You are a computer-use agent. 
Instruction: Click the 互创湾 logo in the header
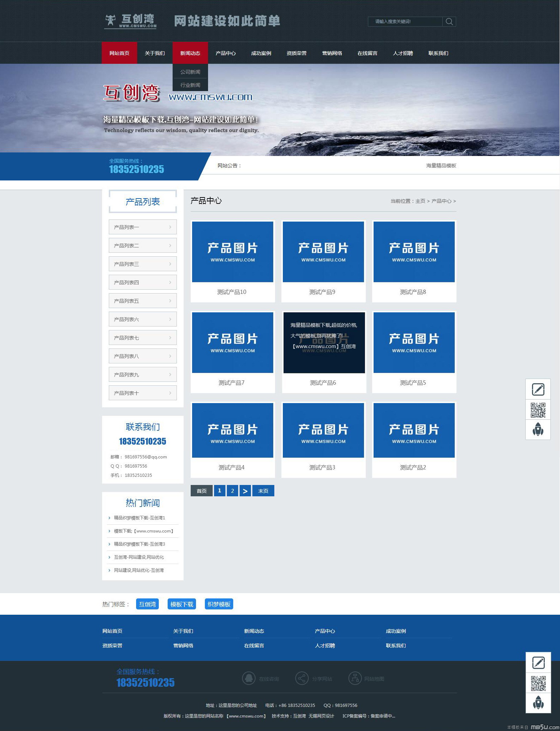pos(131,21)
